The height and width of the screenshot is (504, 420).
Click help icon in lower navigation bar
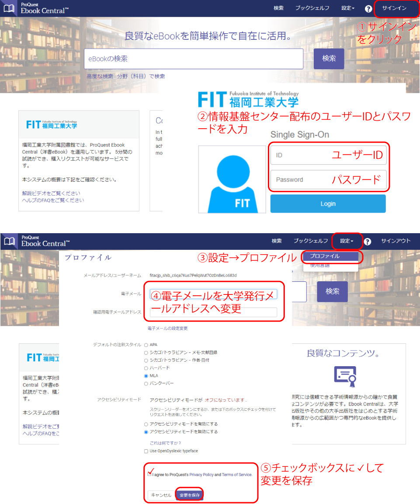[x=368, y=241]
